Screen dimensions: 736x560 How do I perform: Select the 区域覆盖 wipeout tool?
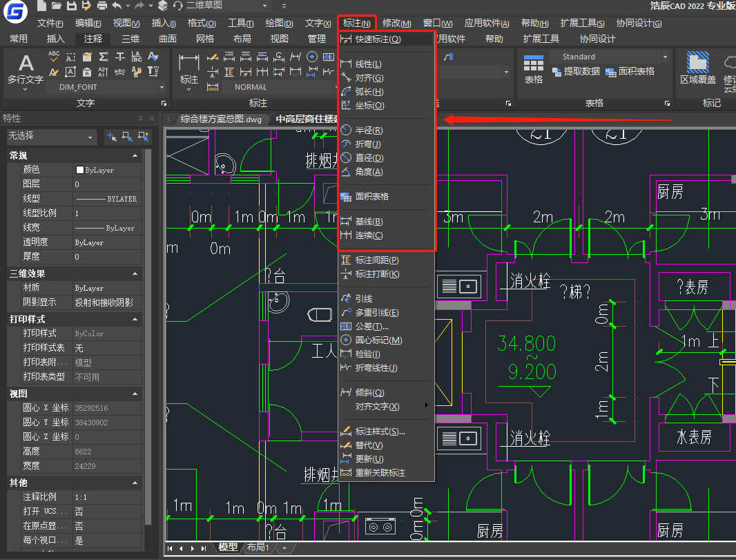699,70
